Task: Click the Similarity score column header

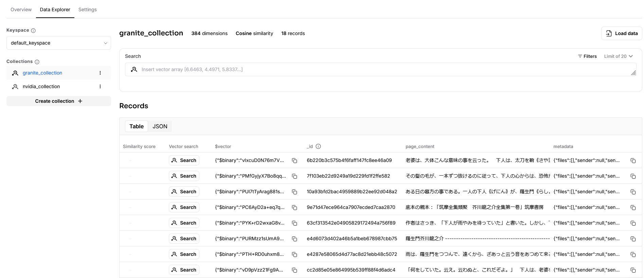Action: click(139, 146)
